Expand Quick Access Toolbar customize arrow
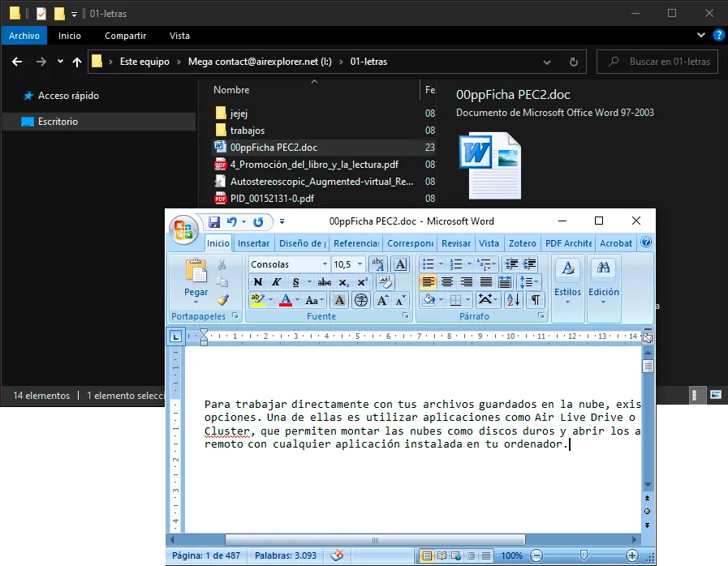Screen dimensions: 728x566 282,221
